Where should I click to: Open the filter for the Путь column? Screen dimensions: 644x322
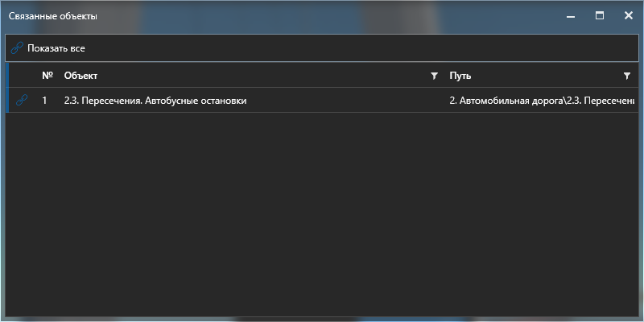[x=627, y=76]
